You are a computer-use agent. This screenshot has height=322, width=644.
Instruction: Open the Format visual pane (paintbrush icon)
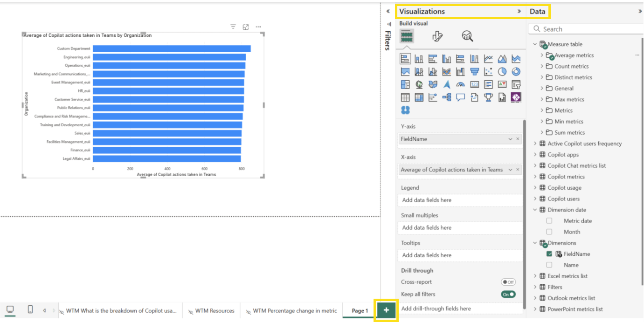coord(437,35)
